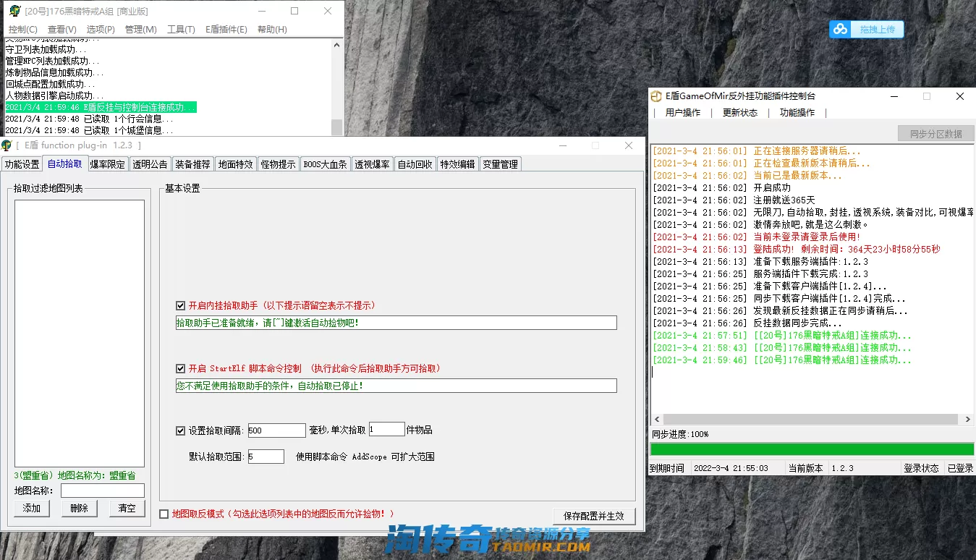Open the 管理(M) menu
Screen dimensions: 976x560
point(140,30)
